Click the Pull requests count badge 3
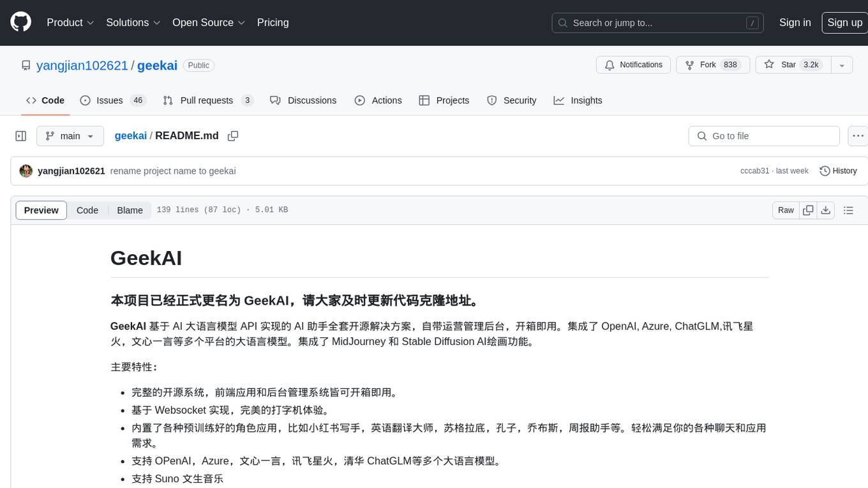Viewport: 868px width, 488px height. (x=248, y=100)
